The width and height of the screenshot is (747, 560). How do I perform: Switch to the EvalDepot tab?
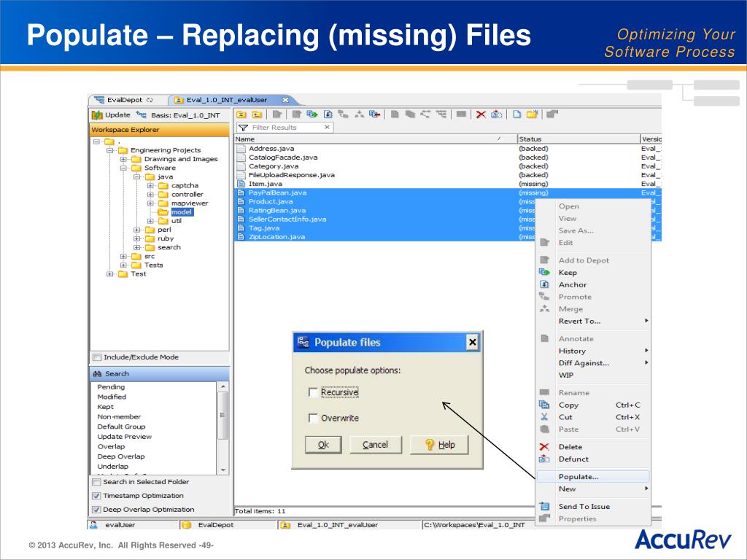click(x=124, y=100)
